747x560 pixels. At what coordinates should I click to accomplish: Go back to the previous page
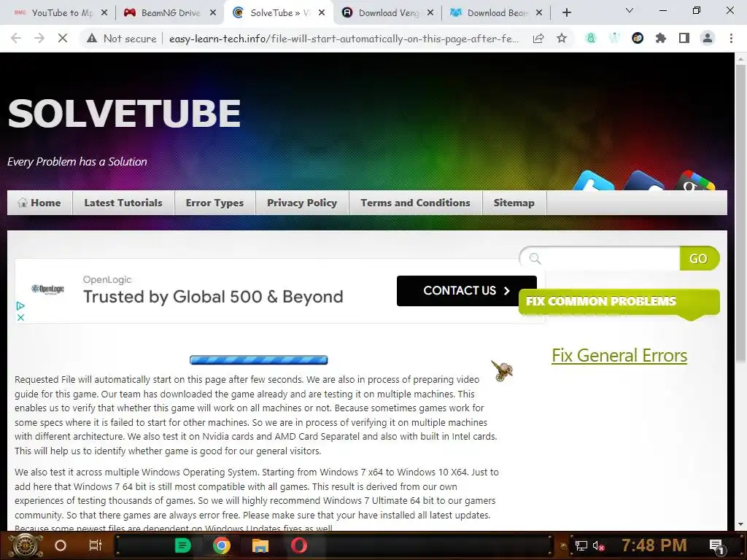click(x=16, y=38)
